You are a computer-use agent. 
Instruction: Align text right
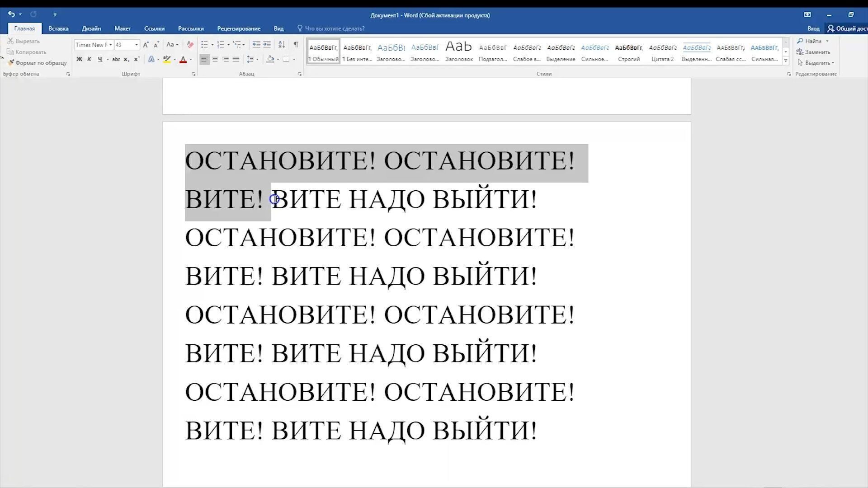tap(226, 59)
